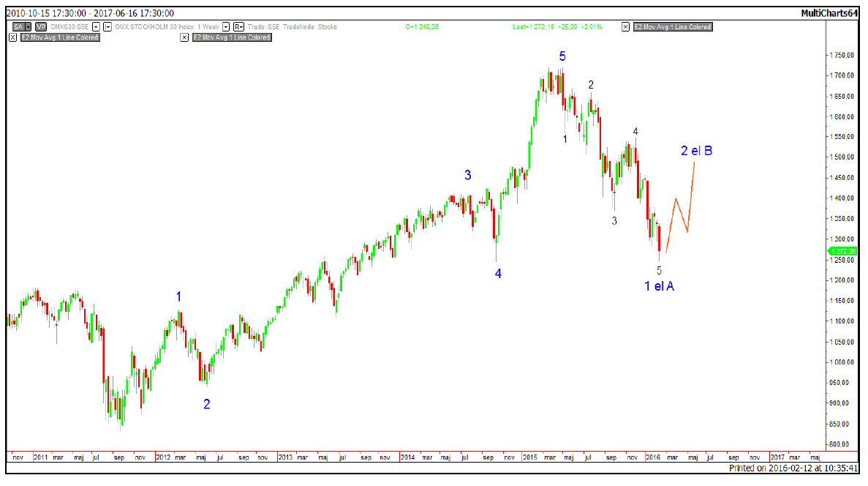Select black sub-wave label 5 above '1 el A'
This screenshot has width=868, height=486.
click(x=660, y=270)
